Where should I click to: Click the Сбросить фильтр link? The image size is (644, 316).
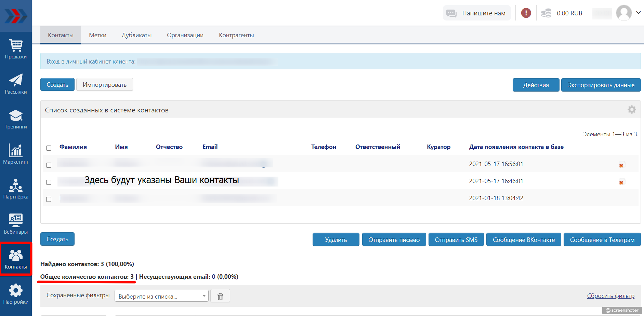tap(610, 296)
